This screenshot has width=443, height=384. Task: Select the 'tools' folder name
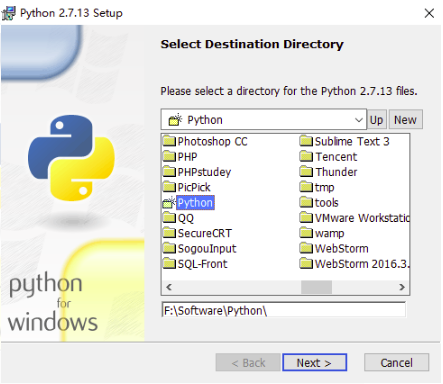pyautogui.click(x=327, y=203)
